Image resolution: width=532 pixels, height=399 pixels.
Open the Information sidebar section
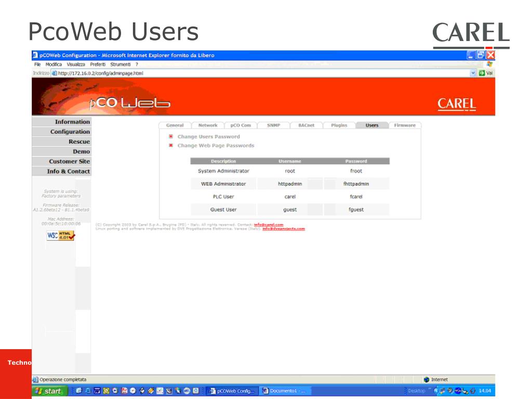click(61, 122)
